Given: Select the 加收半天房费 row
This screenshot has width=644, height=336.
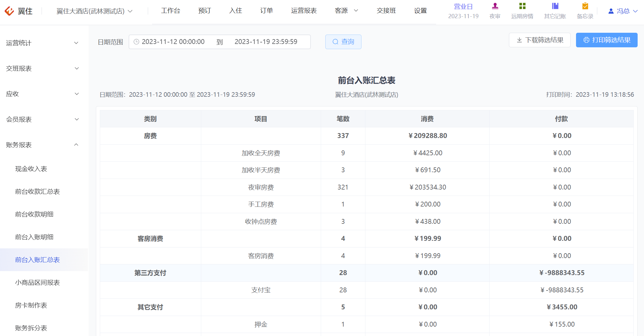Looking at the screenshot, I should (x=367, y=170).
